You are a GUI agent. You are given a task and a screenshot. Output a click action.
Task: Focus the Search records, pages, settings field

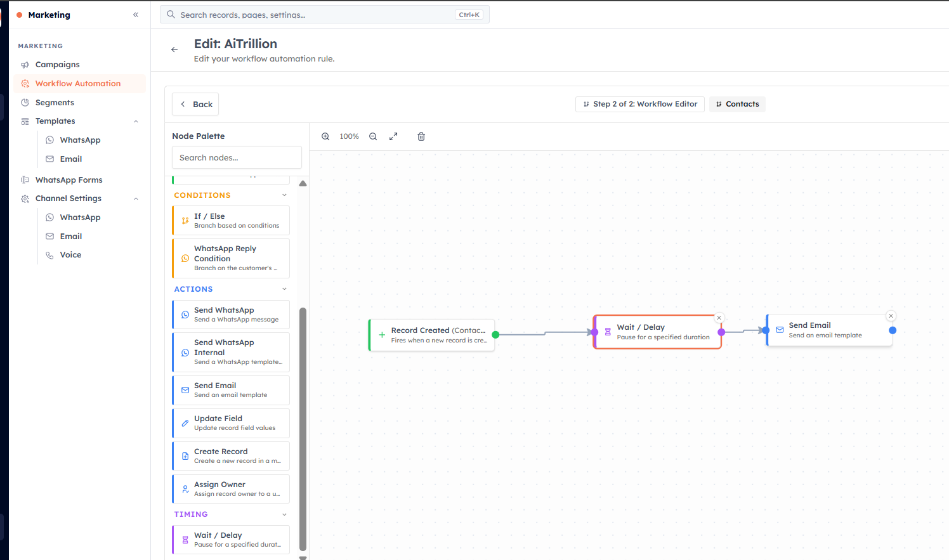(325, 15)
